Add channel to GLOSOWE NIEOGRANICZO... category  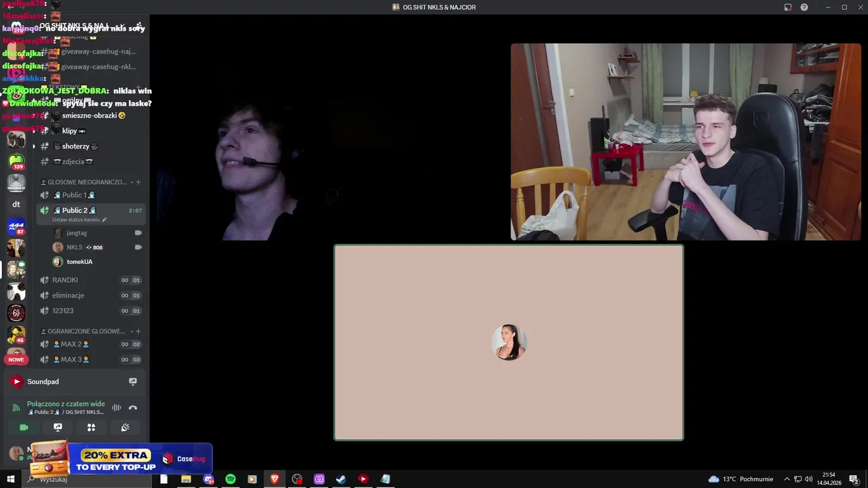coord(138,182)
